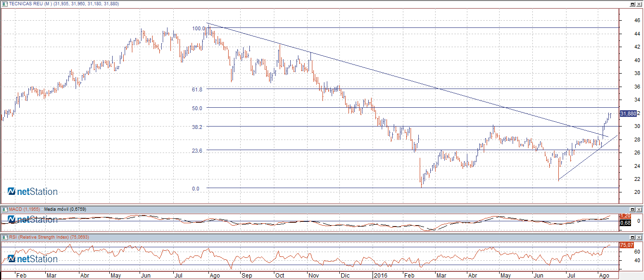Select the TECNICAS REU (M) title text
Viewport: 644px width, 280px height.
30,4
